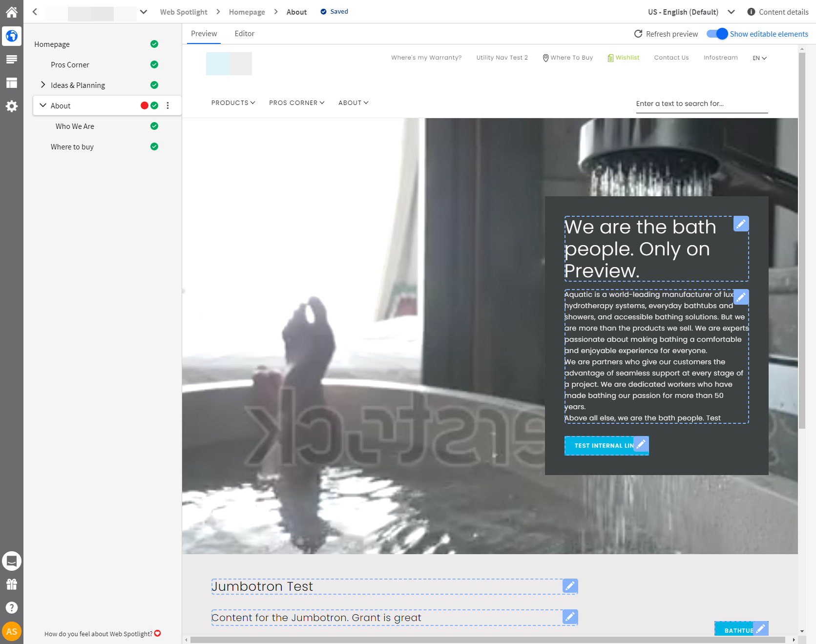Edit the Jumbotron Test field pencil icon
The width and height of the screenshot is (816, 644).
[569, 586]
